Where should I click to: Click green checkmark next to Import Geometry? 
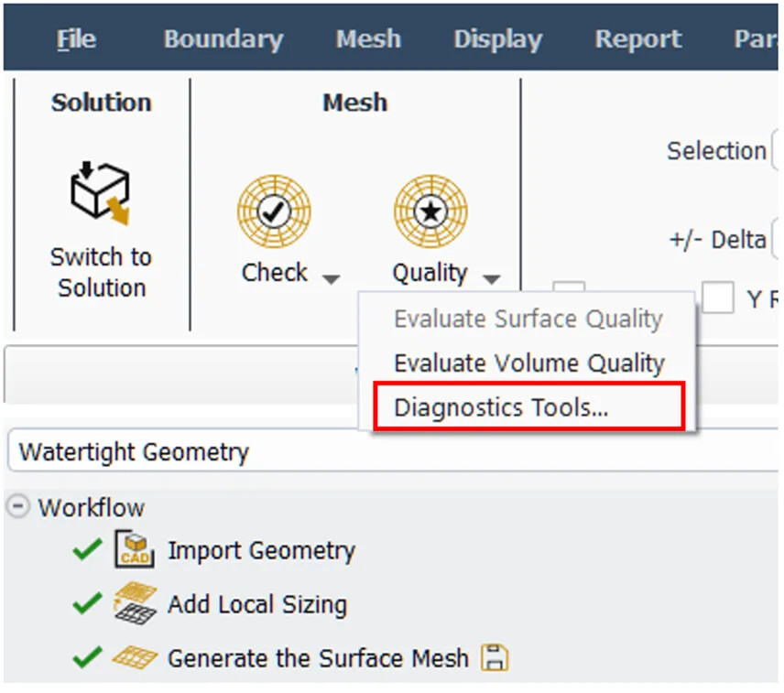(x=86, y=550)
